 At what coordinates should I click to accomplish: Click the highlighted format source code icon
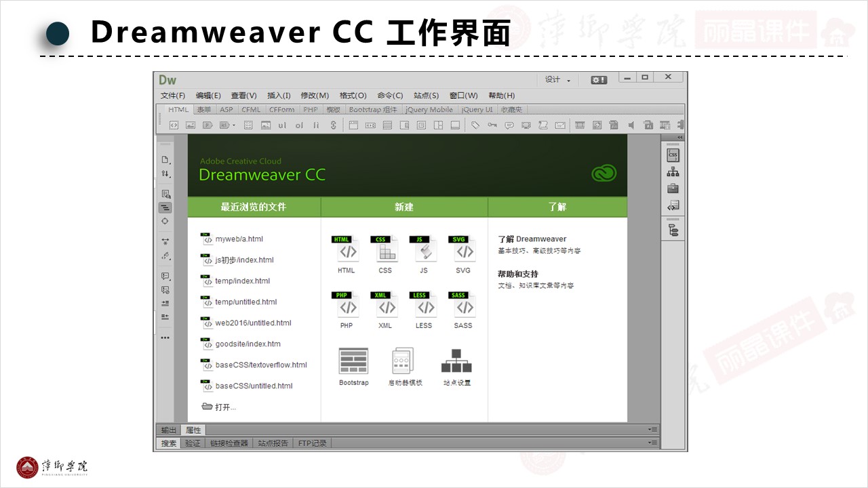click(x=165, y=207)
